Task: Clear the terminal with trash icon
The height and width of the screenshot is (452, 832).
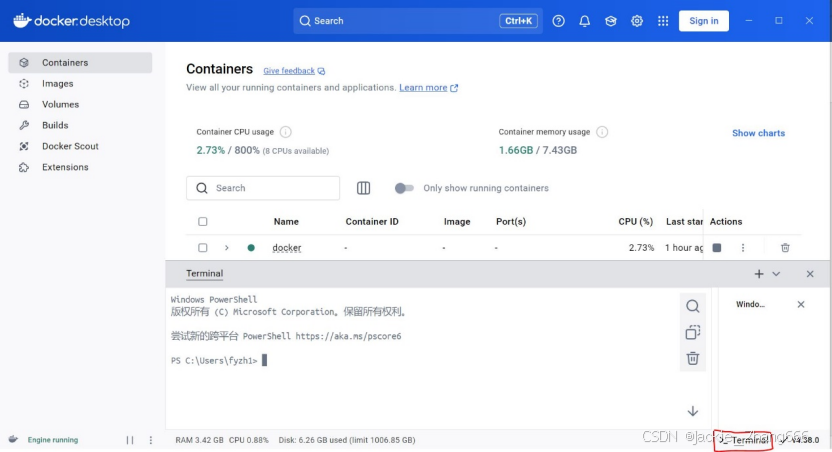Action: click(692, 359)
